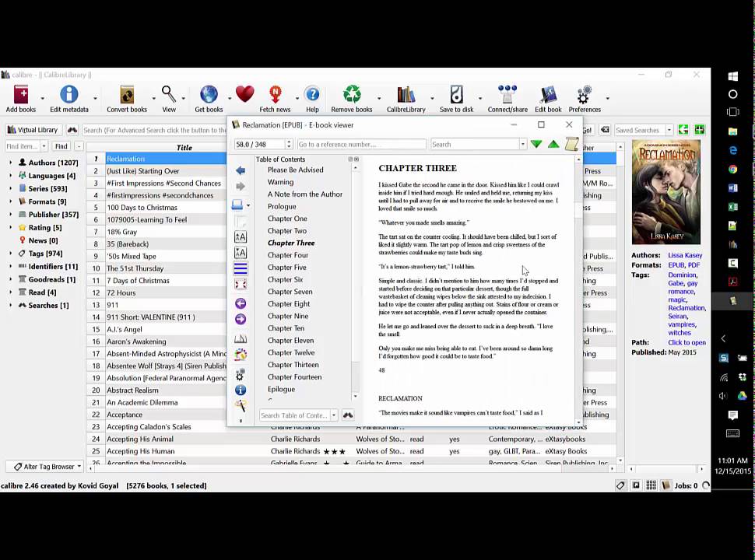Image resolution: width=755 pixels, height=560 pixels.
Task: Click the viewer bookmarks icon
Action: [x=241, y=338]
